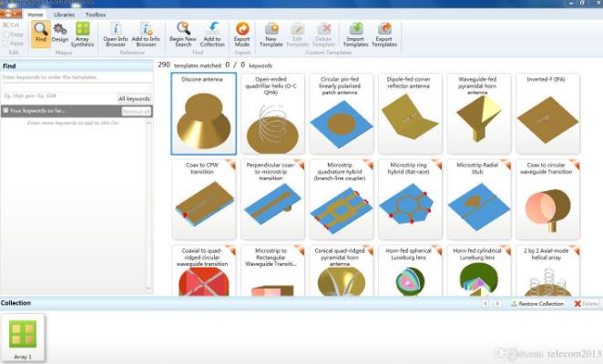Toggle 'Your keywords so far' checkbox
603x364 pixels.
point(5,110)
